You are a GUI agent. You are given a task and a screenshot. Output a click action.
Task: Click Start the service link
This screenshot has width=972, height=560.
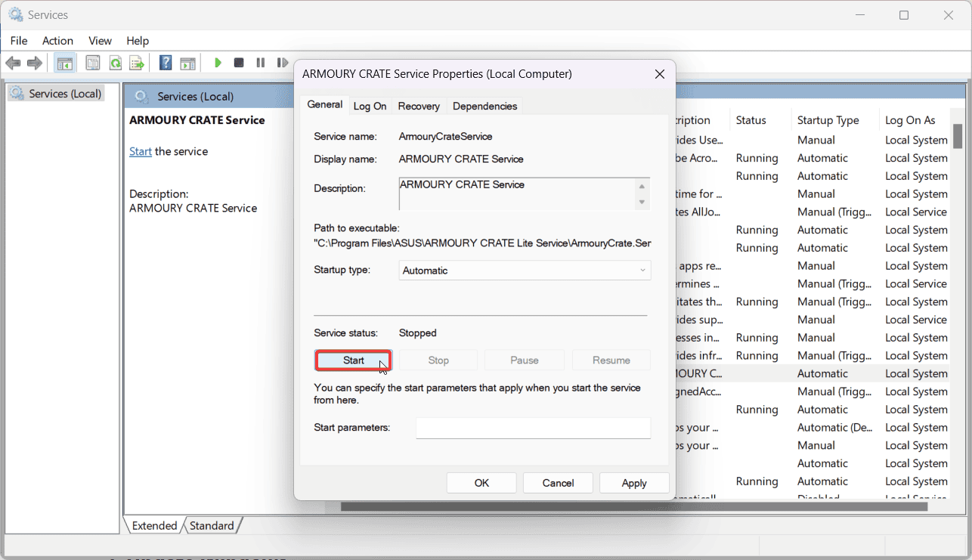click(x=141, y=151)
